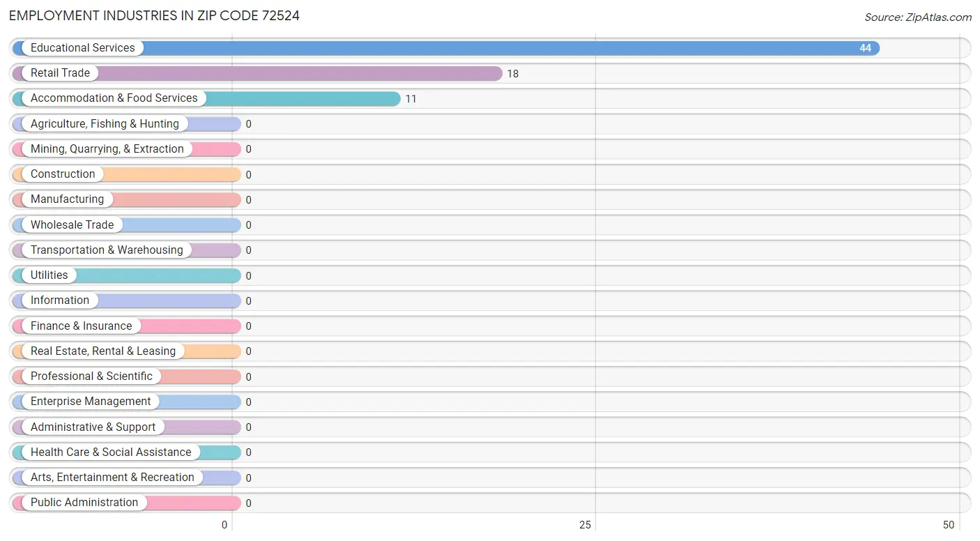Select the Wholesale Trade label
980x541 pixels.
(x=72, y=225)
